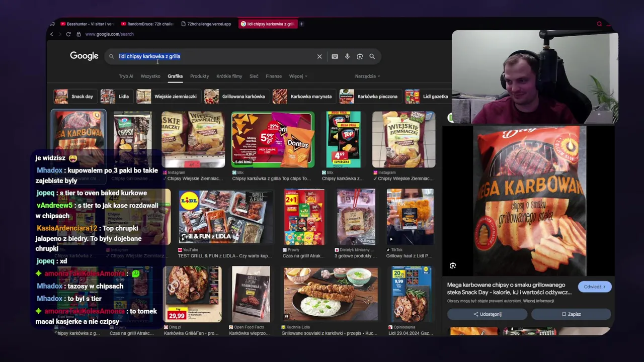Open the Tryb AI search mode
This screenshot has width=644, height=362.
pyautogui.click(x=126, y=76)
